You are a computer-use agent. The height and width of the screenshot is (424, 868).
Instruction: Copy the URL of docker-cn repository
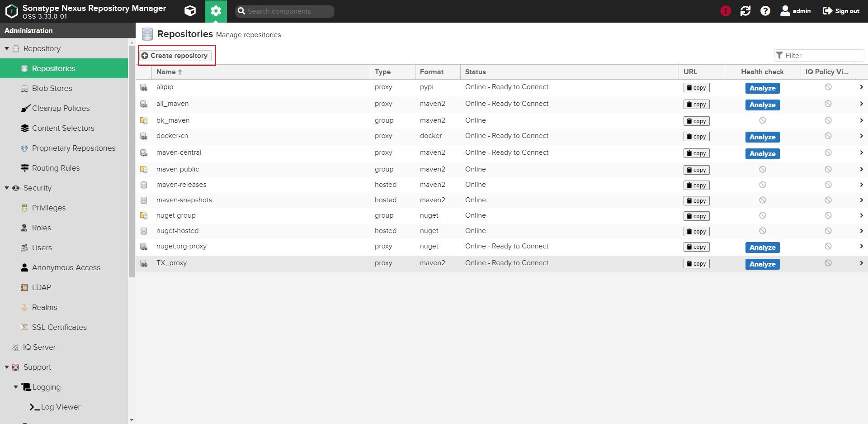point(696,137)
